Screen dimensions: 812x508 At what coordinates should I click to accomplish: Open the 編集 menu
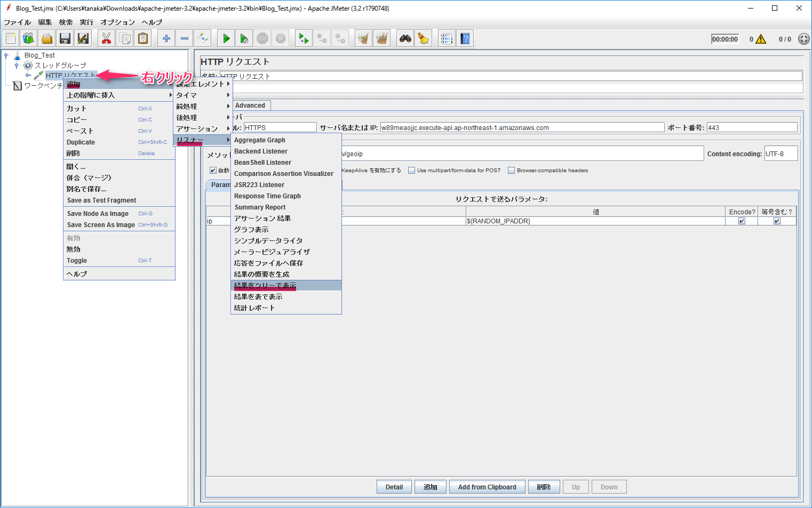(x=45, y=22)
